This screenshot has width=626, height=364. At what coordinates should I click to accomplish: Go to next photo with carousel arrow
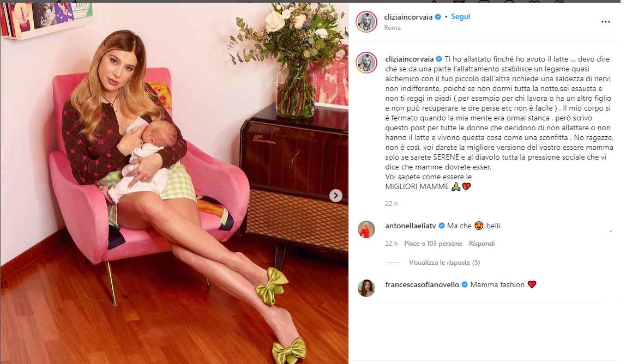pyautogui.click(x=336, y=196)
